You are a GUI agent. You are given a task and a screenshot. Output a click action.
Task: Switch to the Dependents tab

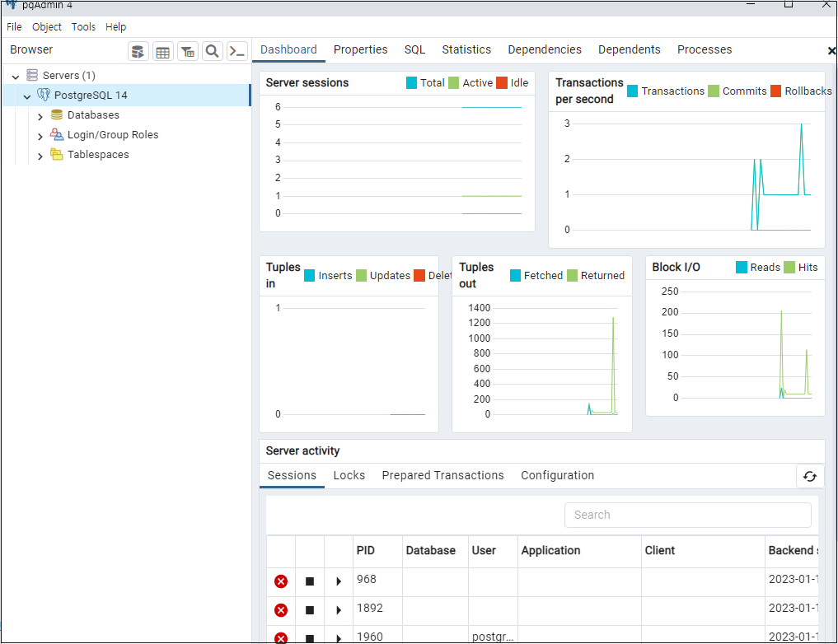(629, 49)
